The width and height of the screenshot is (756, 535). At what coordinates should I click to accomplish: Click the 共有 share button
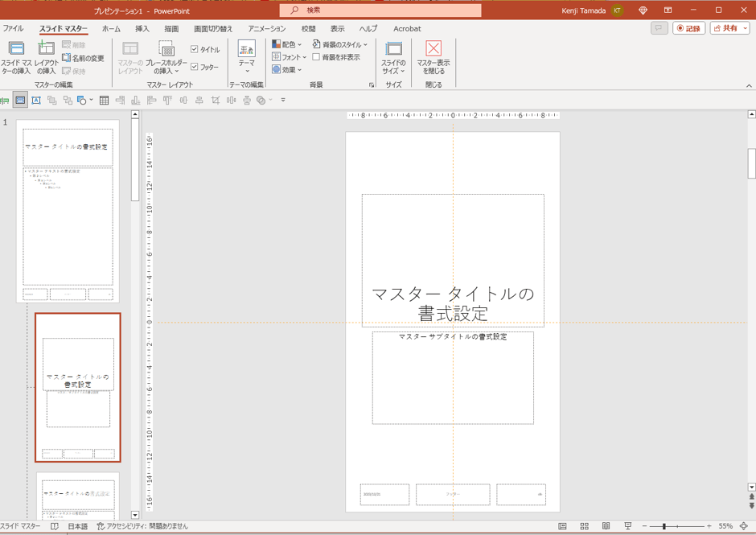point(729,28)
